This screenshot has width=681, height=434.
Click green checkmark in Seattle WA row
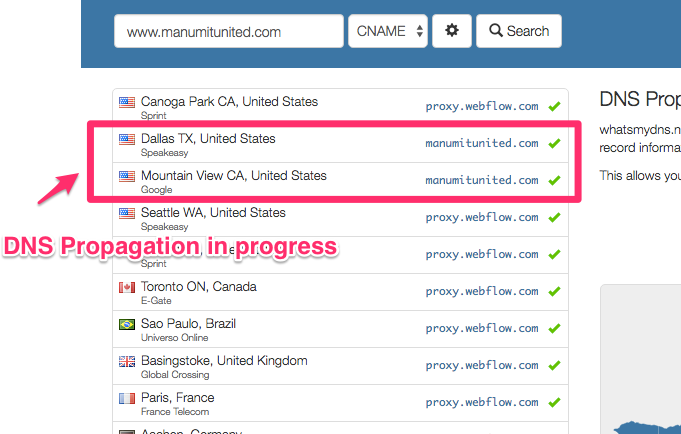point(554,217)
